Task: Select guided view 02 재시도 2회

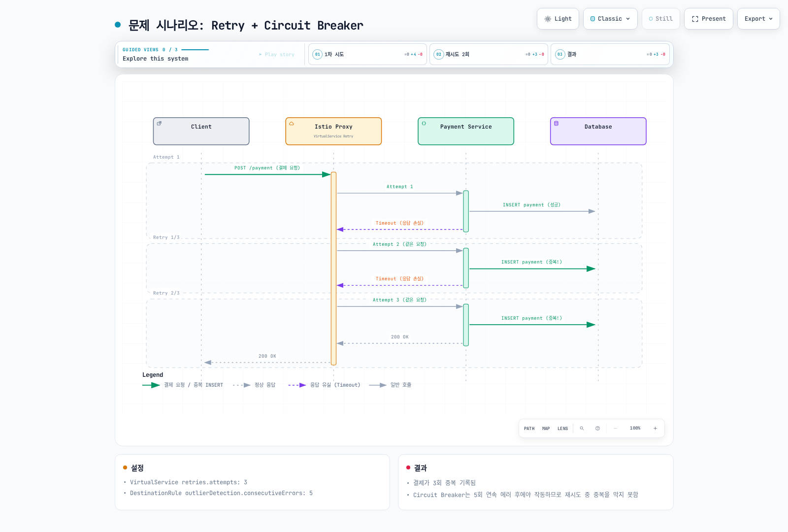Action: pos(489,54)
